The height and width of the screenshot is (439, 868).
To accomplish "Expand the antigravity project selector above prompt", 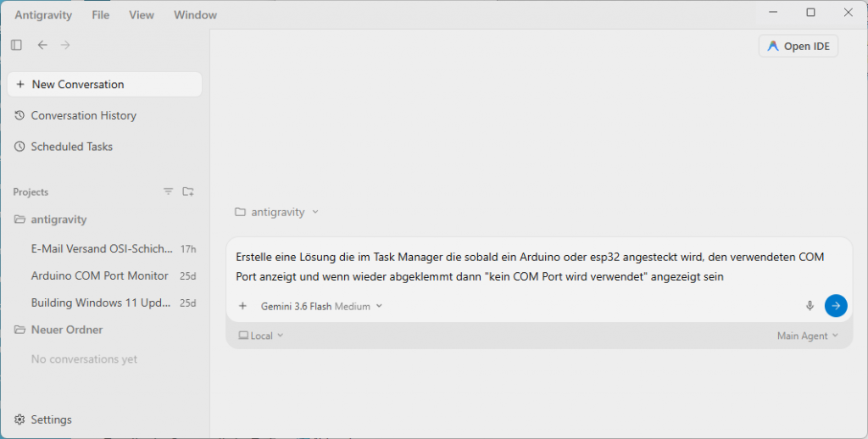I will (x=277, y=212).
